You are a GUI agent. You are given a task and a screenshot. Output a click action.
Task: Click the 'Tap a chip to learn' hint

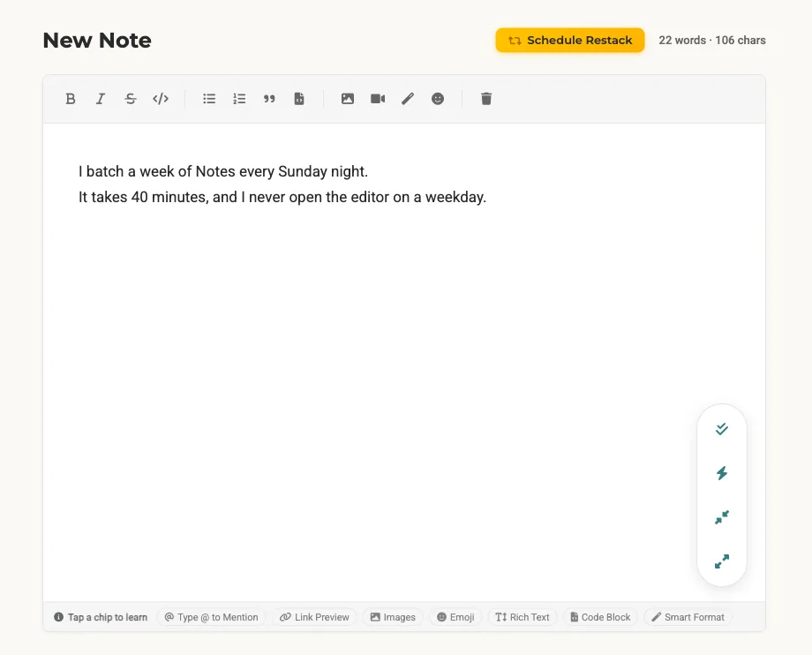coord(101,617)
